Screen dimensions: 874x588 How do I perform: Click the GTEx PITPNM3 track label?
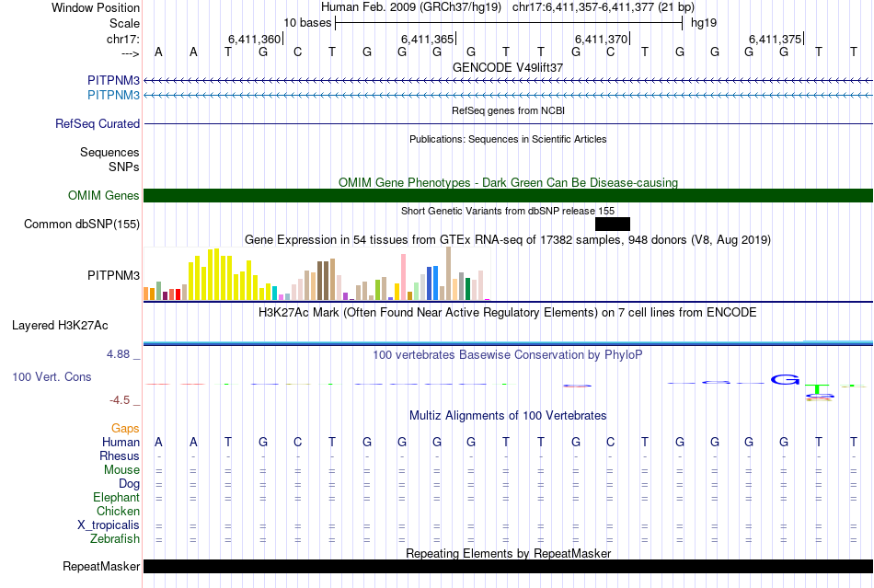tap(113, 275)
